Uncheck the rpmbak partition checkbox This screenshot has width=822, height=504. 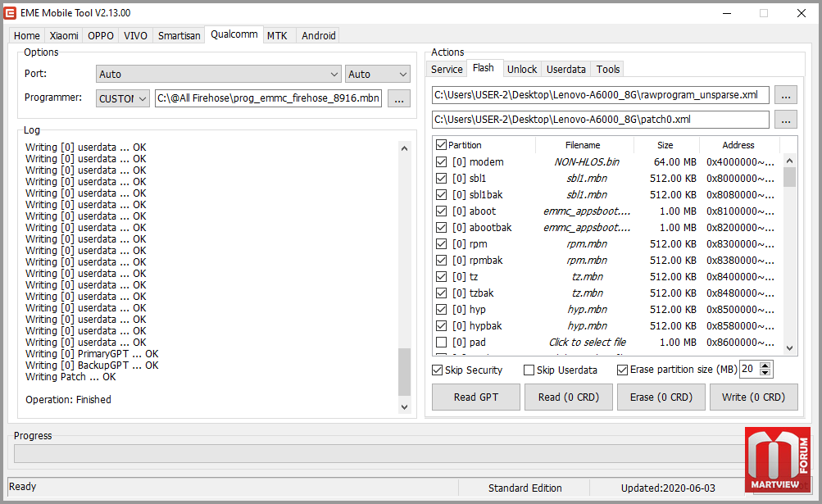(x=442, y=260)
